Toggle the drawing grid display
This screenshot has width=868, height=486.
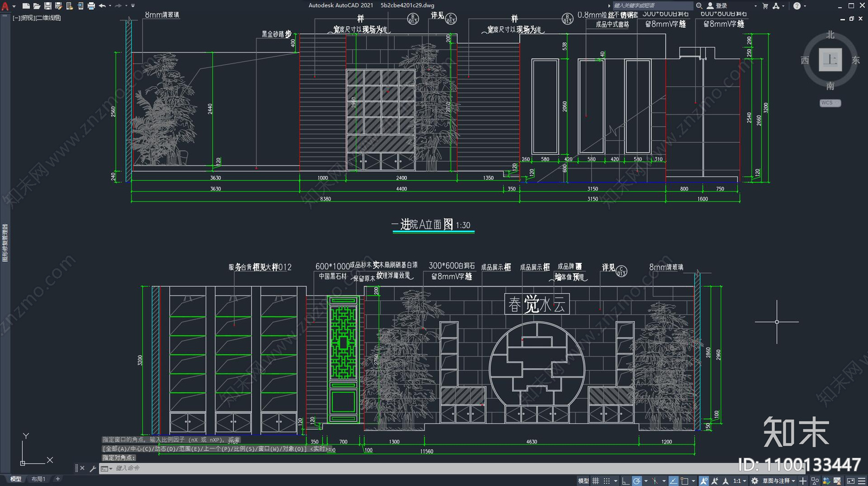coord(596,481)
